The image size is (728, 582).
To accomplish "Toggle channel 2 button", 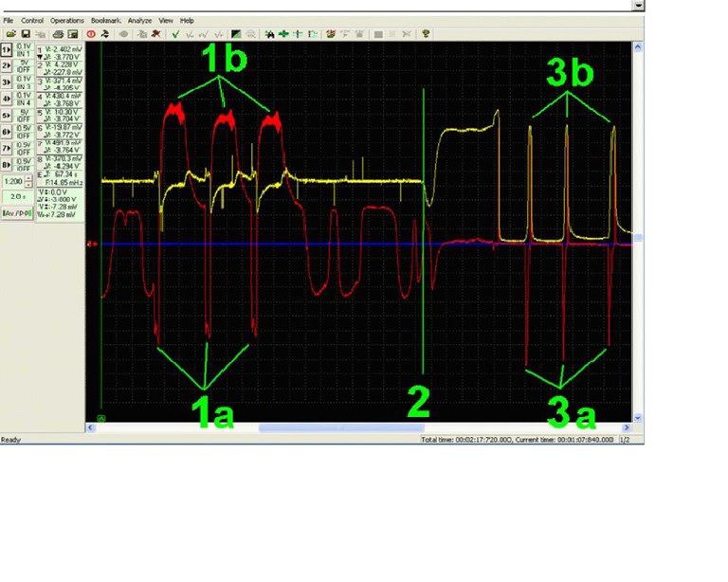I will coord(7,66).
